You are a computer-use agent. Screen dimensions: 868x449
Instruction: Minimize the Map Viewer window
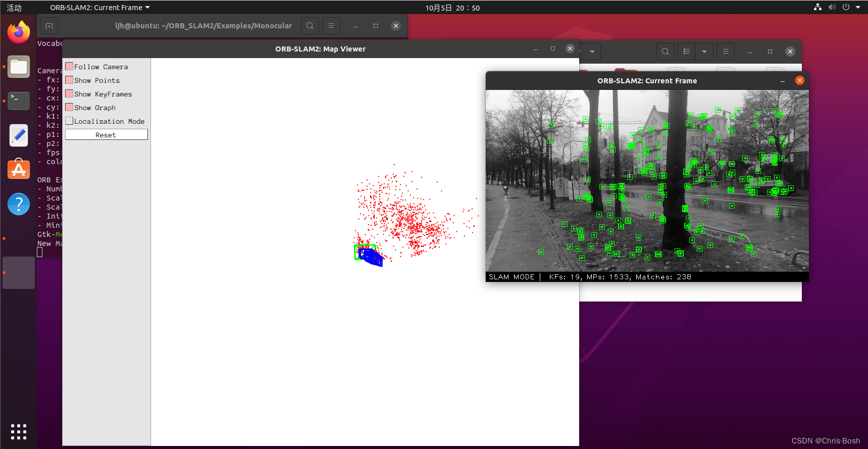pos(536,48)
